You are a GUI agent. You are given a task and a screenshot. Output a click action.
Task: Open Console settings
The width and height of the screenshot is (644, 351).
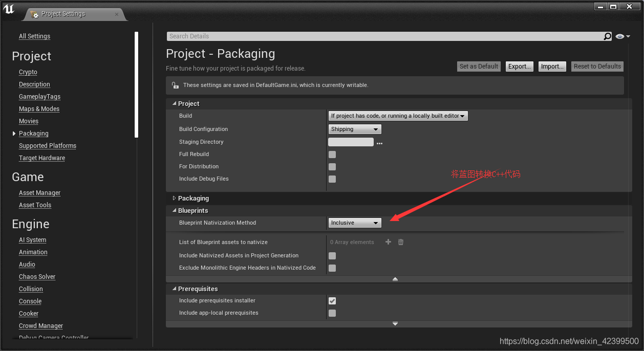(x=30, y=301)
